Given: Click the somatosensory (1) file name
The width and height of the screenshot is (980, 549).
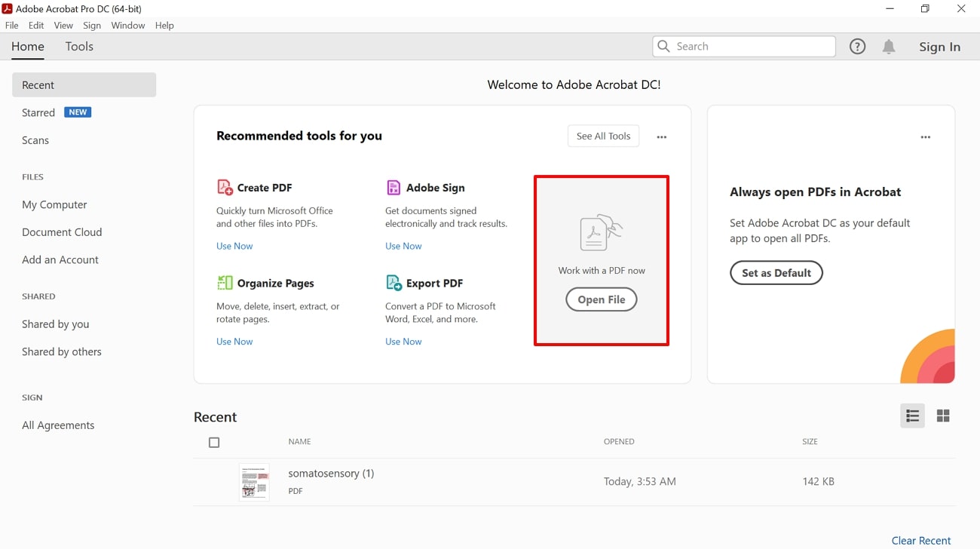Looking at the screenshot, I should pos(331,474).
